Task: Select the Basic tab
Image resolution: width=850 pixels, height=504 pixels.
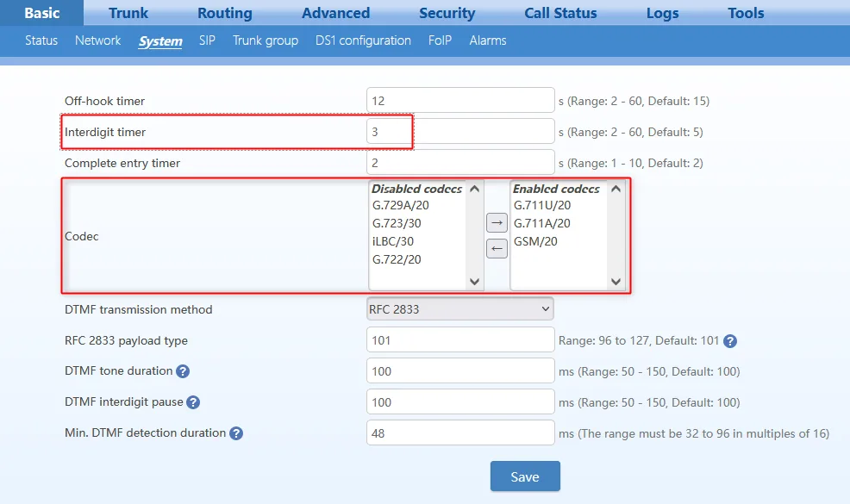Action: point(41,13)
